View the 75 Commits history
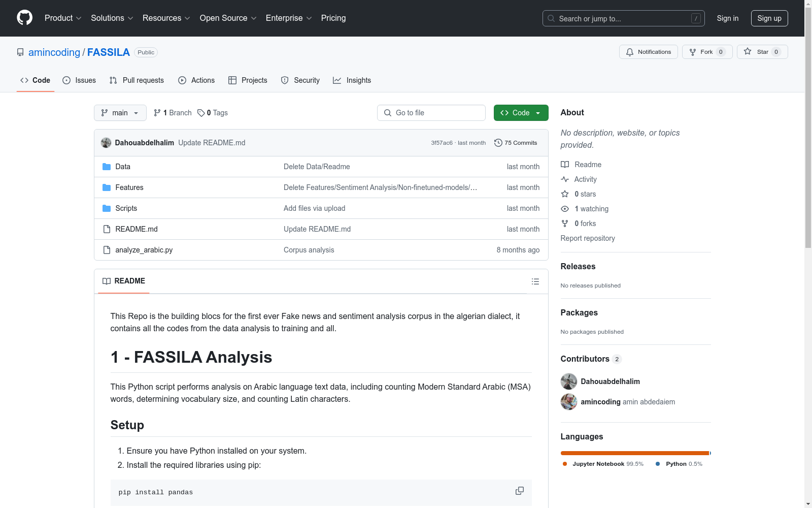This screenshot has height=508, width=812. click(x=516, y=143)
